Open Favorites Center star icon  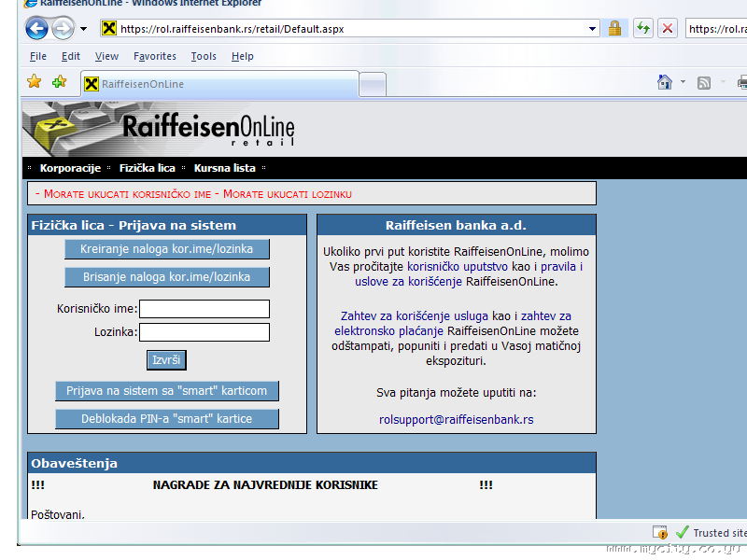point(35,81)
